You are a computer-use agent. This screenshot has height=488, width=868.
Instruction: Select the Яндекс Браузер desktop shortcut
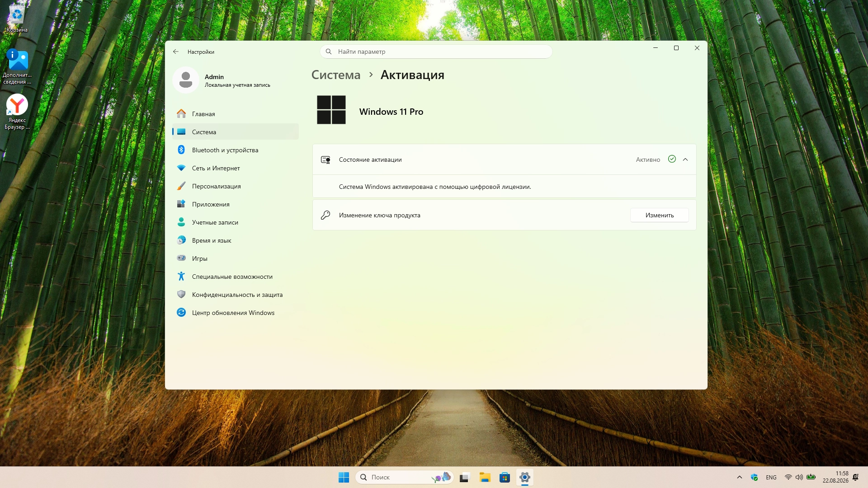(x=17, y=112)
